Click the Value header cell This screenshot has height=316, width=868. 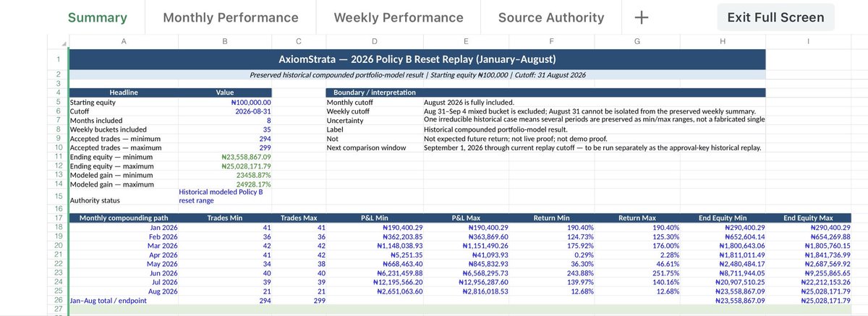coord(225,93)
